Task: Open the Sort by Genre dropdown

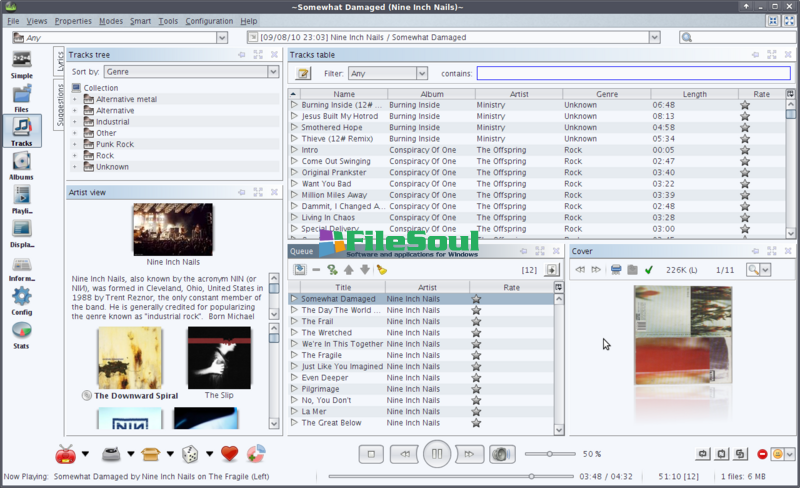Action: (x=190, y=72)
